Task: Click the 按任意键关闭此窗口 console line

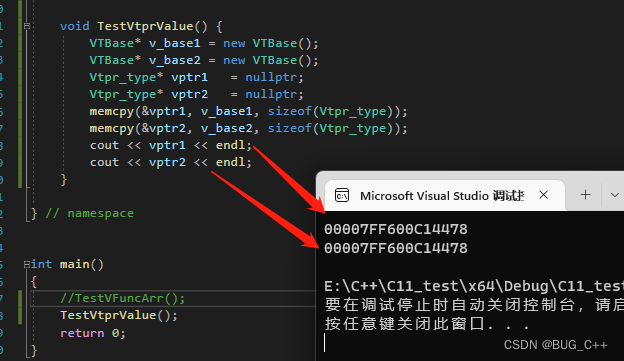Action: 427,324
